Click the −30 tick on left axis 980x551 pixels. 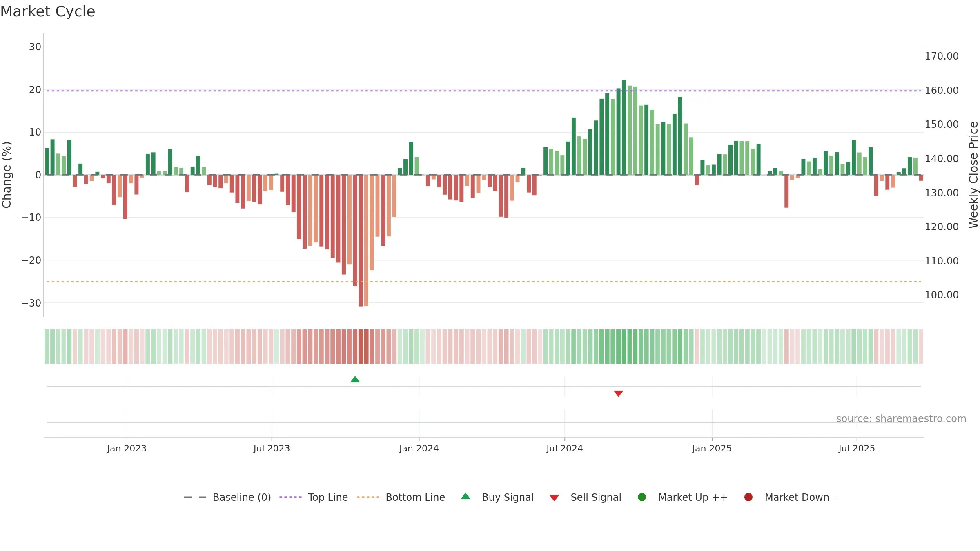31,303
